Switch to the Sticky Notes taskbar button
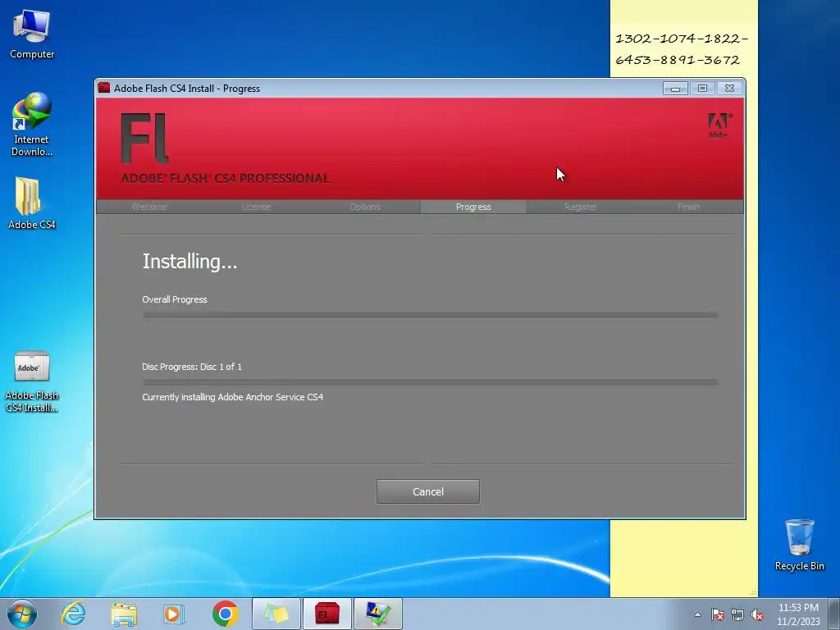 276,614
